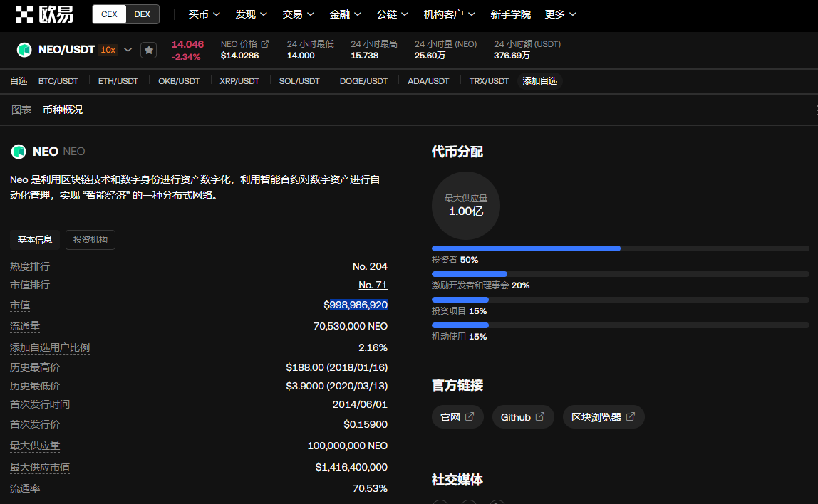This screenshot has width=818, height=504.
Task: Go to the XRP/USDT pair
Action: tap(239, 81)
